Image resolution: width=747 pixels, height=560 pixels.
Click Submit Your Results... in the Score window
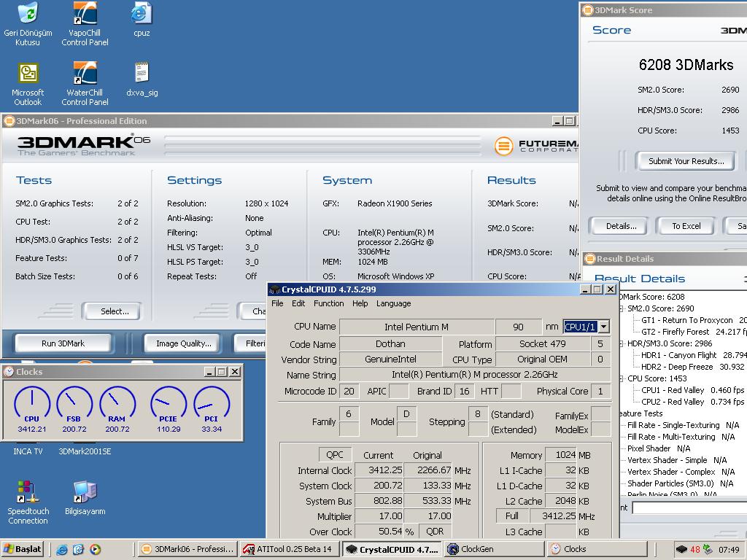[686, 161]
